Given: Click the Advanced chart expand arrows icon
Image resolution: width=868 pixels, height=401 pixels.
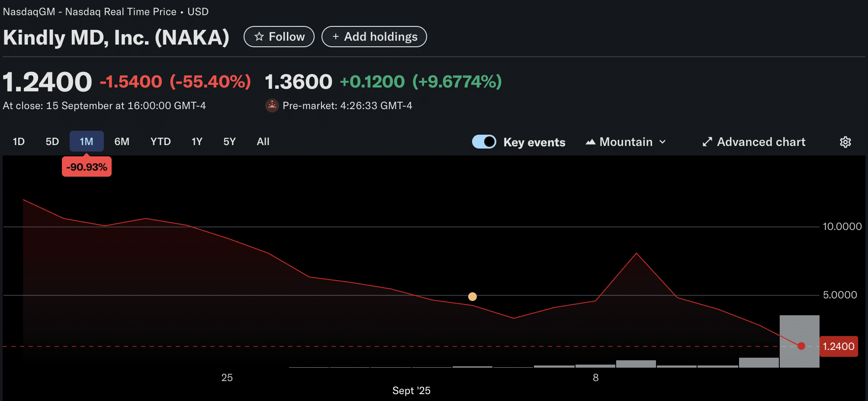Looking at the screenshot, I should [707, 142].
